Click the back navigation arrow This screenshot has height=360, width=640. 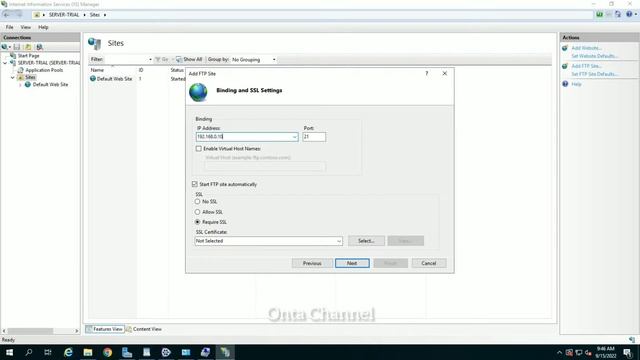pos(7,15)
